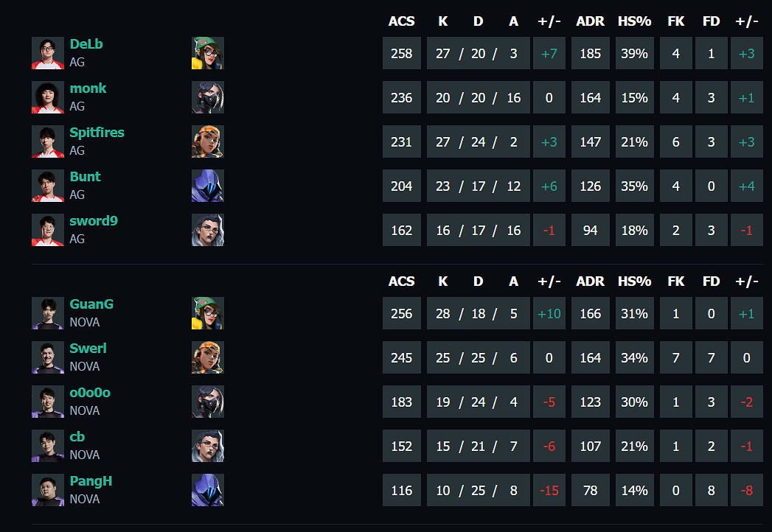Image resolution: width=772 pixels, height=532 pixels.
Task: Click DeLb's 258 ACS stat cell
Action: click(x=402, y=54)
